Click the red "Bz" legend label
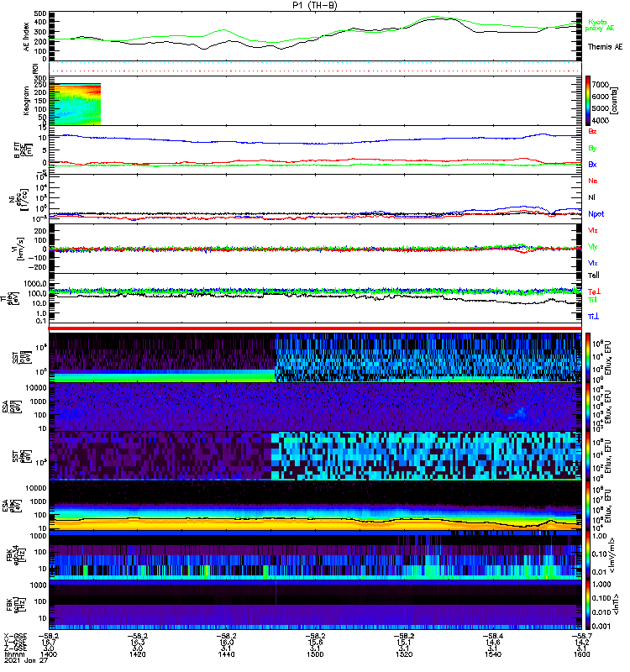This screenshot has width=630, height=672. (x=592, y=131)
